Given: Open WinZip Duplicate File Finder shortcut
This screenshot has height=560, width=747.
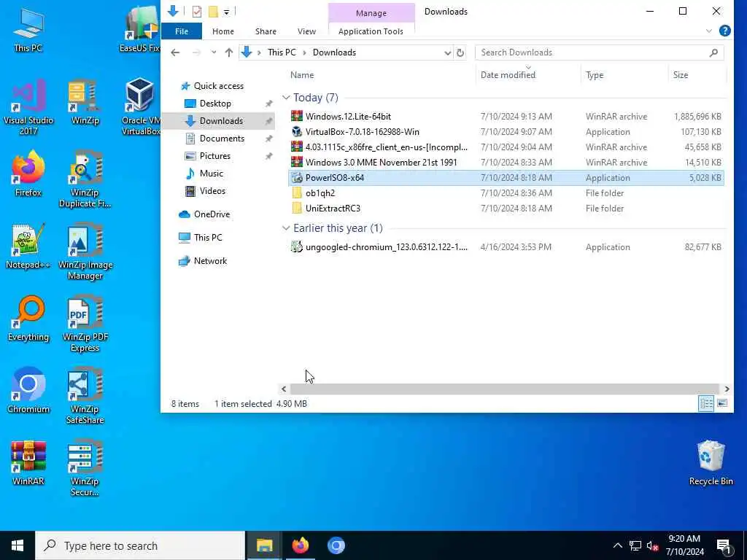Looking at the screenshot, I should point(85,180).
